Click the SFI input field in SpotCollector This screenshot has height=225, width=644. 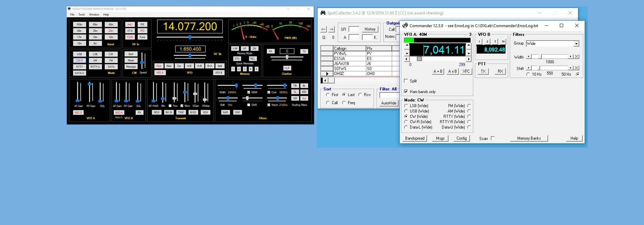[x=354, y=29]
